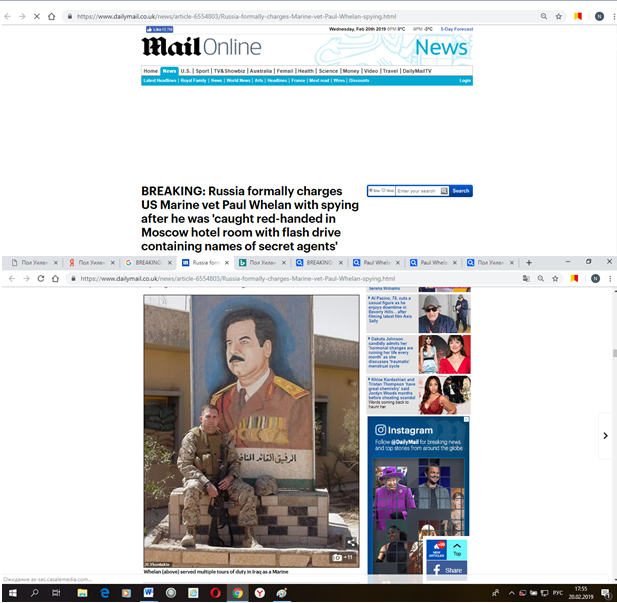The width and height of the screenshot is (617, 603).
Task: Open zoom magnifier in upper address bar
Action: (x=544, y=17)
